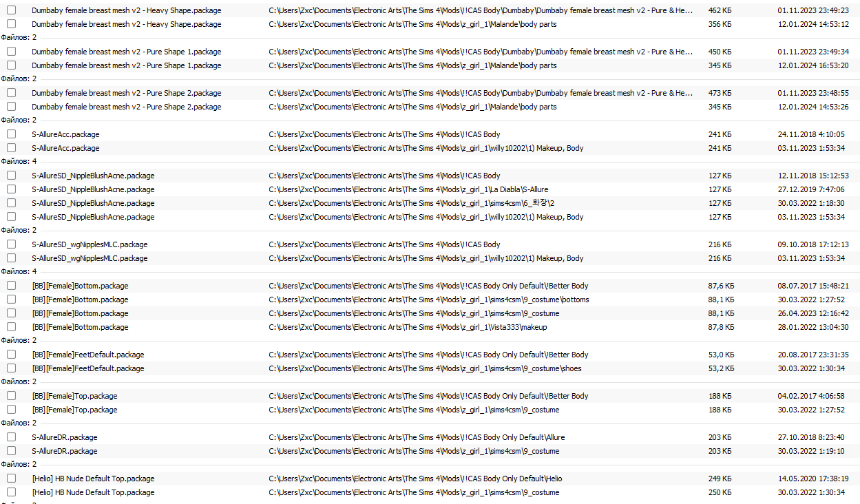
Task: Select the 87,8 КБ size value
Action: [x=722, y=327]
